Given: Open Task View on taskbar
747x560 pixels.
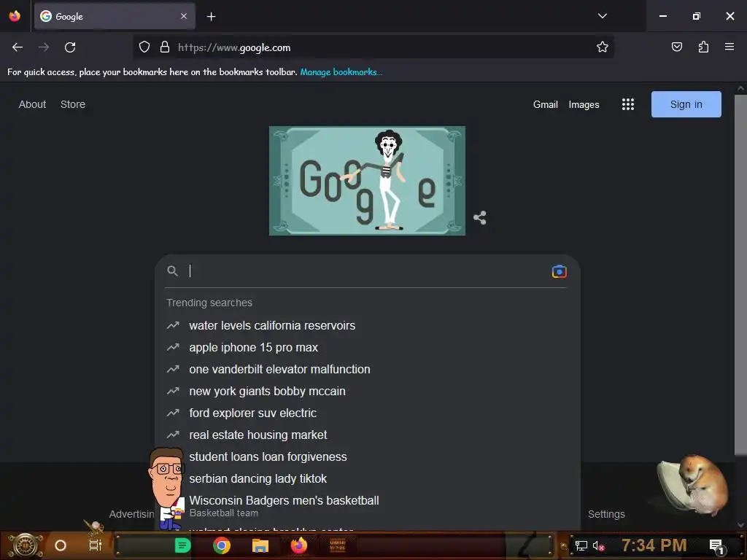Looking at the screenshot, I should click(x=96, y=545).
